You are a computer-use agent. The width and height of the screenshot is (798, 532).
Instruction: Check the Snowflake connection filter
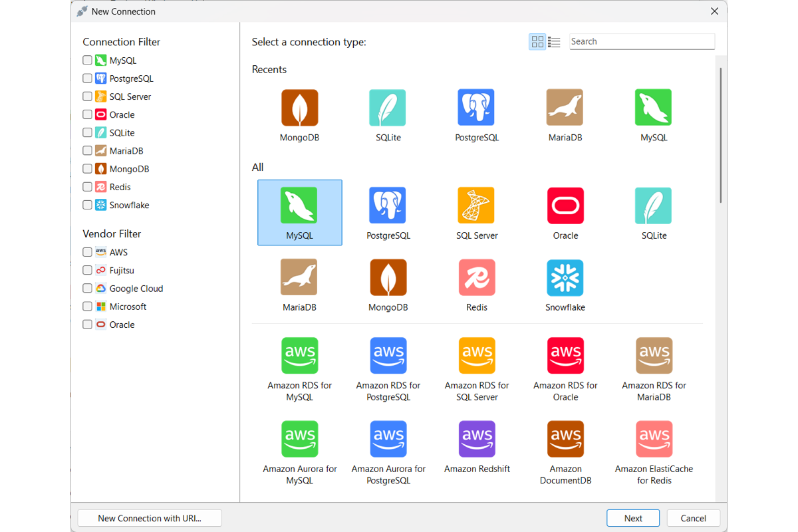click(x=87, y=205)
